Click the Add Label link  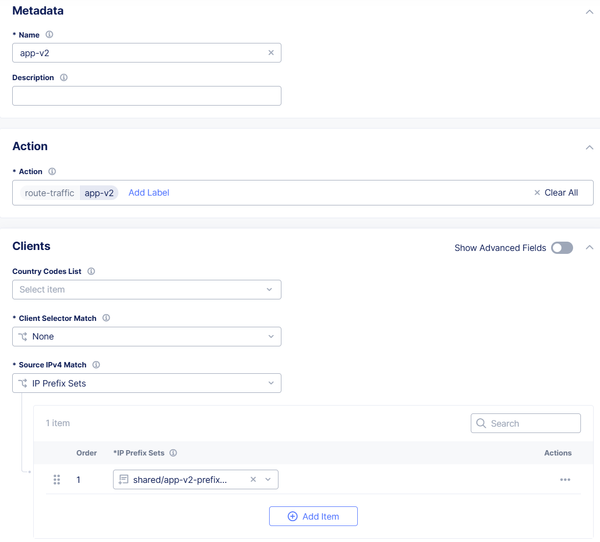coord(149,193)
